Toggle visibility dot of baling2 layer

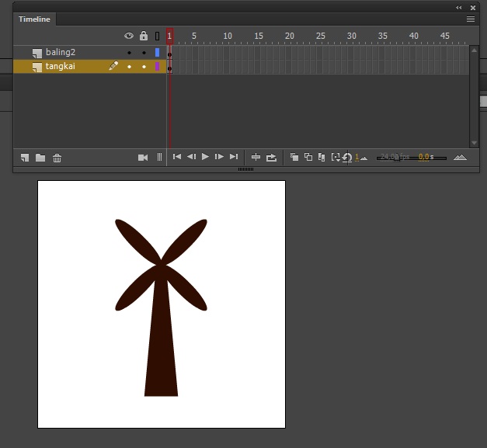(x=129, y=53)
